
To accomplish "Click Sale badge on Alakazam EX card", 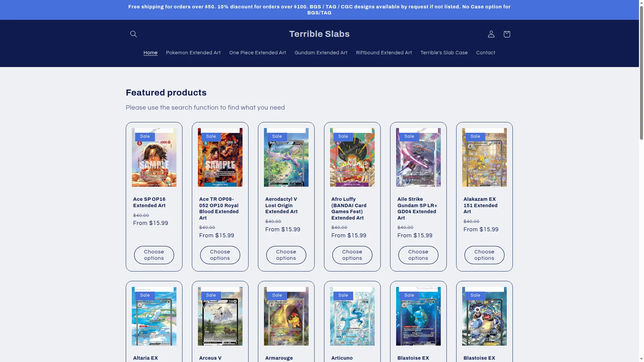I will [x=475, y=136].
